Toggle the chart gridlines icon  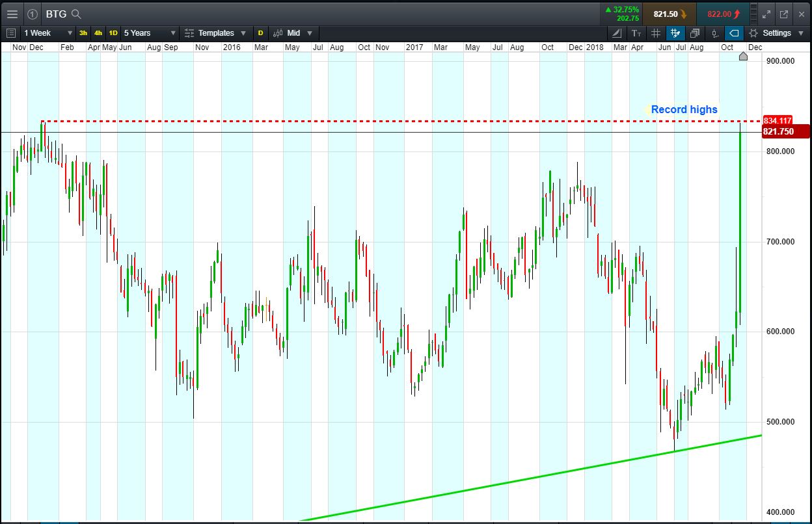[656, 33]
